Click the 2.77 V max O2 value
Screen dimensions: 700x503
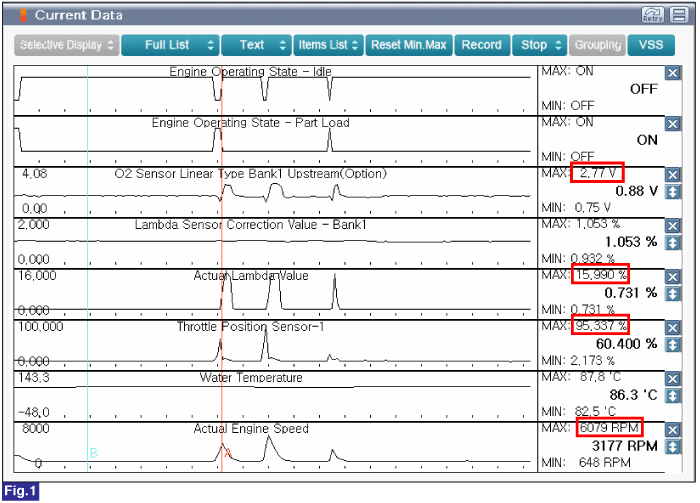[597, 173]
